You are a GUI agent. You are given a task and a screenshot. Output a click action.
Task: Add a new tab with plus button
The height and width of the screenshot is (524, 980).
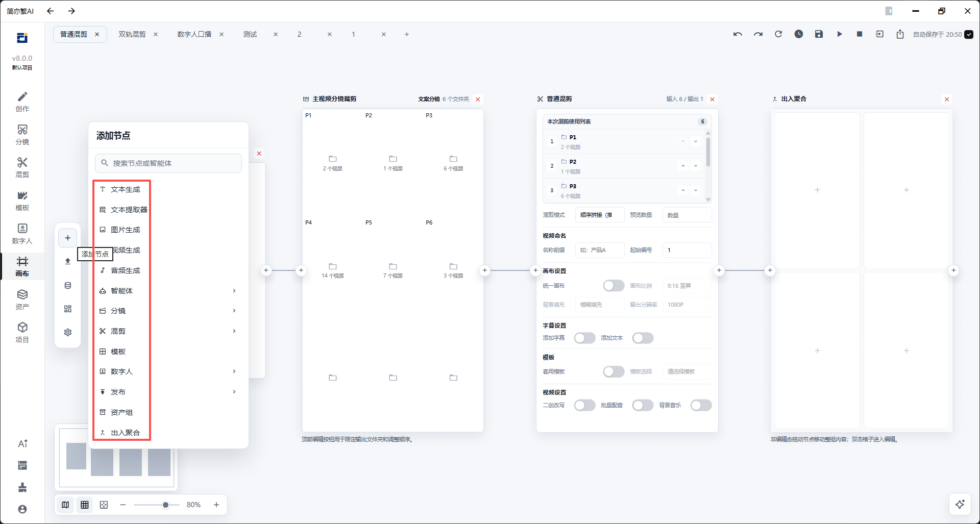click(x=407, y=34)
